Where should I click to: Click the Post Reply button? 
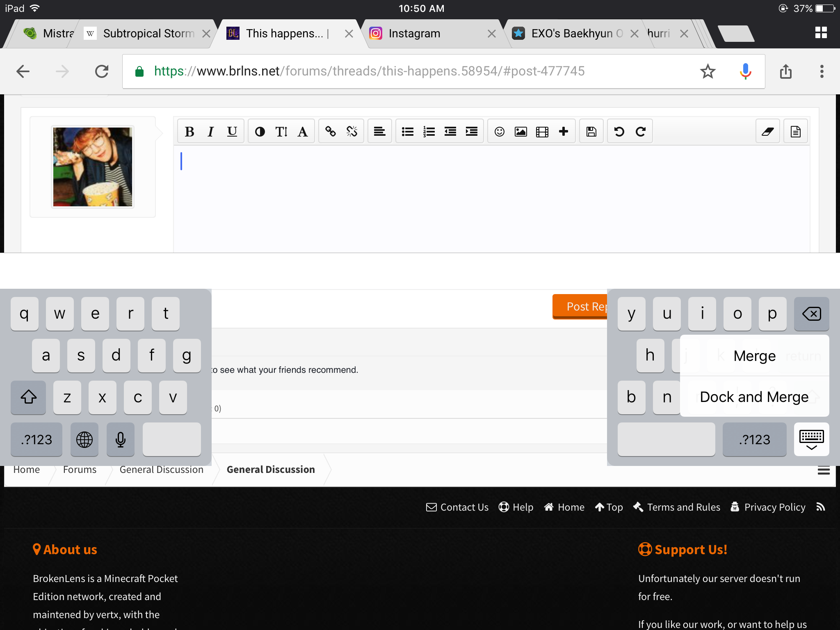point(580,306)
